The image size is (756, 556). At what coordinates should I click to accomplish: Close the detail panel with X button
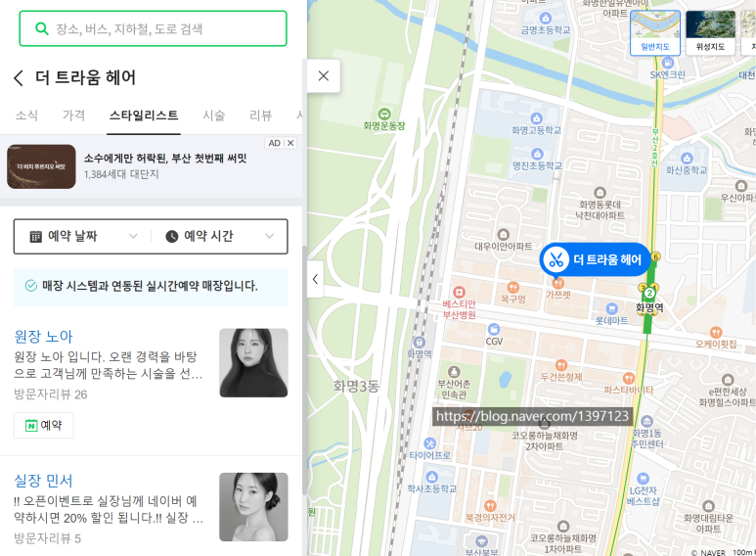coord(324,75)
